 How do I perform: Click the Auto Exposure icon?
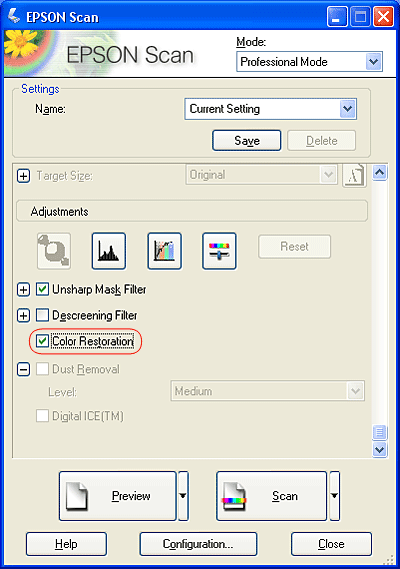tap(54, 251)
